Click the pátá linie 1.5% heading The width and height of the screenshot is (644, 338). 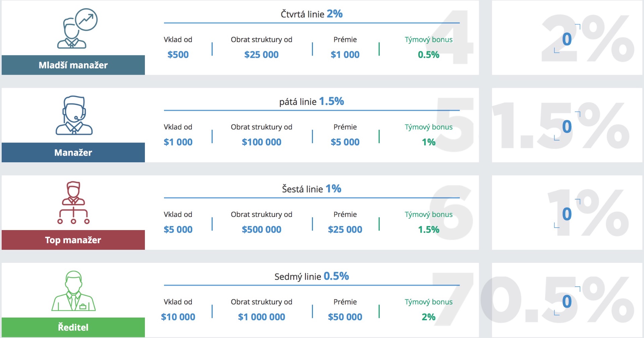[312, 102]
